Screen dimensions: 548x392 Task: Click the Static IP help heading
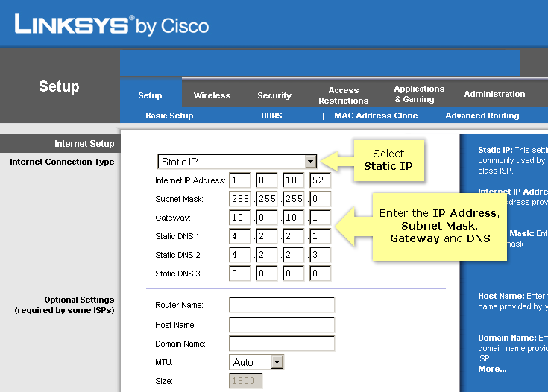[495, 150]
